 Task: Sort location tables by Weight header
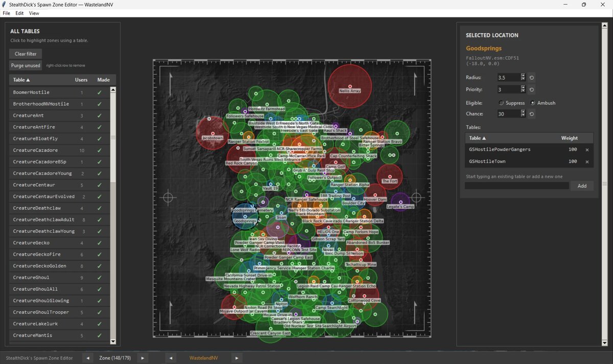569,138
